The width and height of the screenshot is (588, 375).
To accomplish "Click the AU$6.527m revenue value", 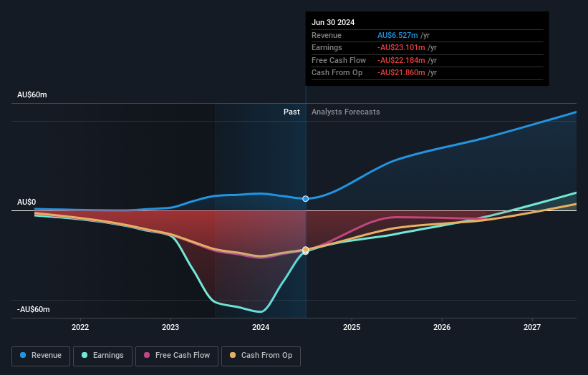I will point(397,35).
